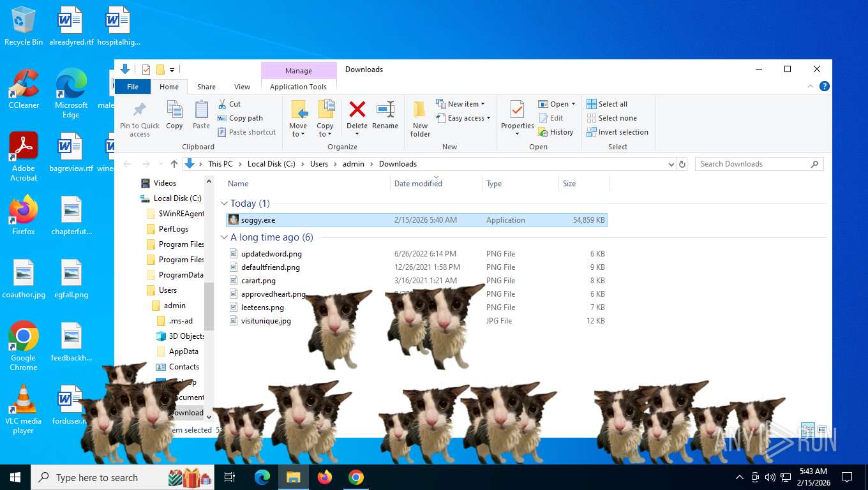Click Paste shortcut in ribbon
Screen dimensions: 868x490
[246, 132]
